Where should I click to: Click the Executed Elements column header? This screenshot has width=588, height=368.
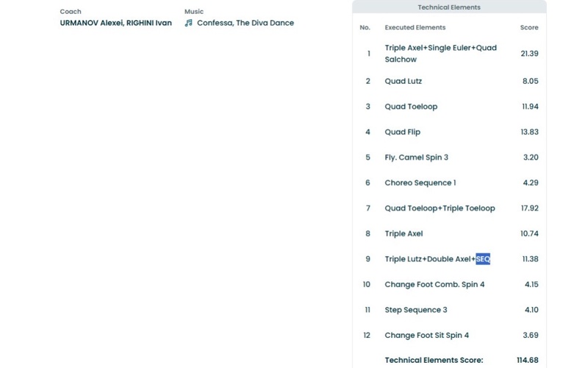(x=415, y=27)
